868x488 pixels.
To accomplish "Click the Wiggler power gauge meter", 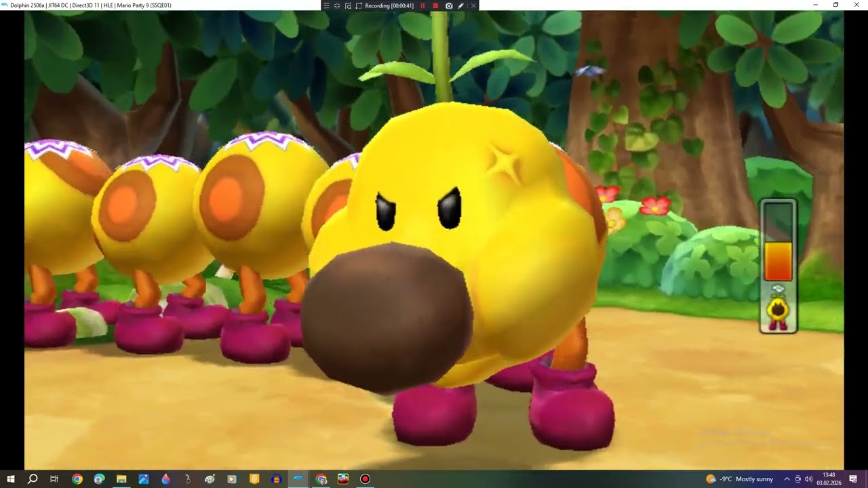I will click(778, 241).
